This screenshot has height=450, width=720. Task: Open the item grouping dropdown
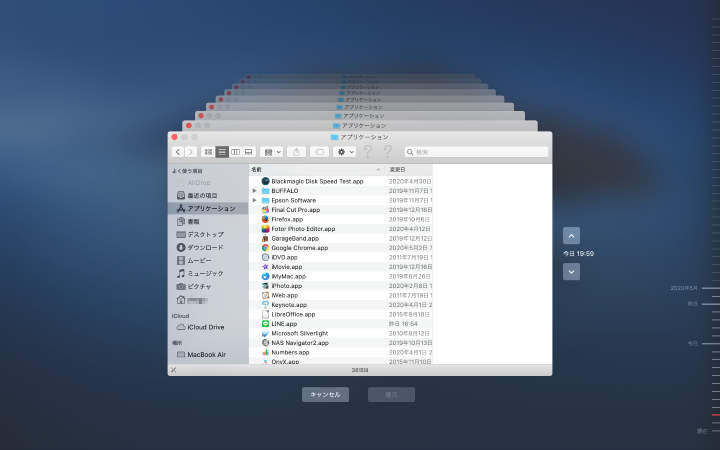(271, 152)
